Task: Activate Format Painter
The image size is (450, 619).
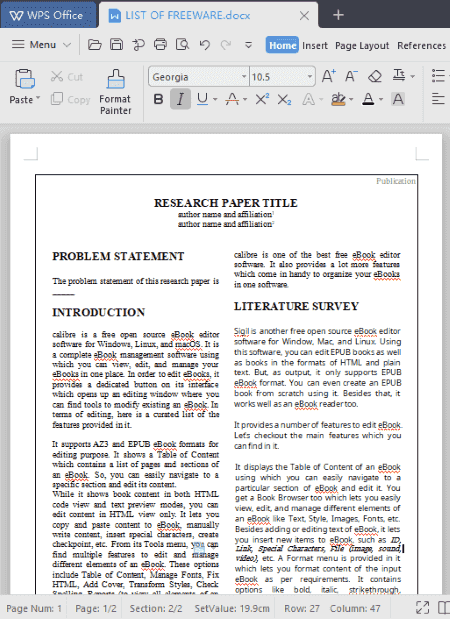Action: pos(115,92)
